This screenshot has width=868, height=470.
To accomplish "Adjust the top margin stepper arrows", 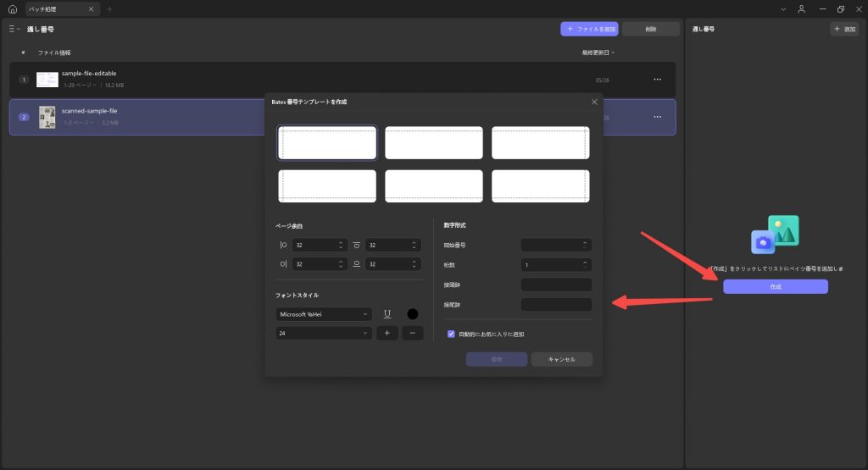I will click(414, 245).
